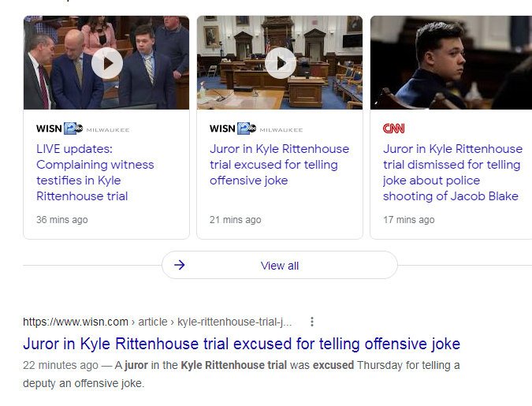Click the '22 minutes ago' result snippet text
Viewport: 532px width, 406px height.
pos(241,374)
